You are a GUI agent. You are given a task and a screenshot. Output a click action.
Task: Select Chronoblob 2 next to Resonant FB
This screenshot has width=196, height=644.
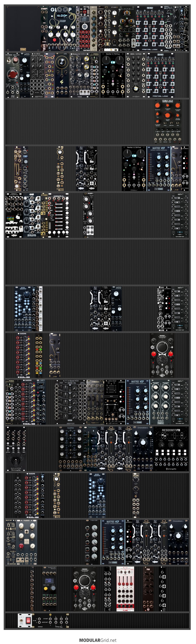[143, 449]
